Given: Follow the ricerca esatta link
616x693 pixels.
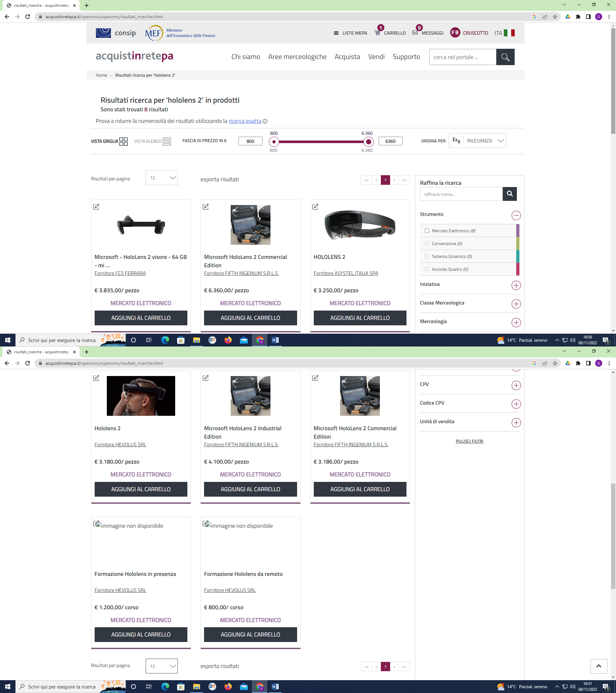Looking at the screenshot, I should coord(245,121).
